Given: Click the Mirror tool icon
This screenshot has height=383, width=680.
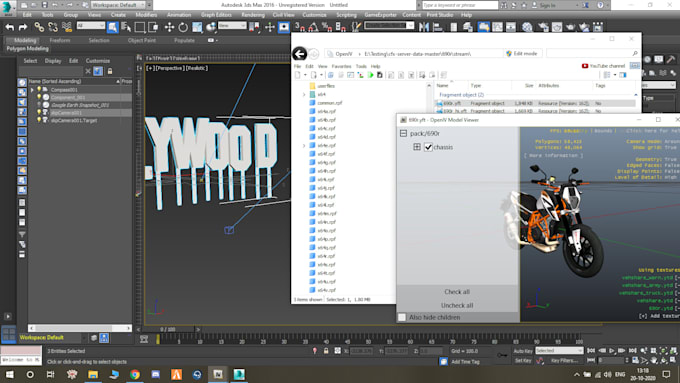Looking at the screenshot, I should 424,27.
